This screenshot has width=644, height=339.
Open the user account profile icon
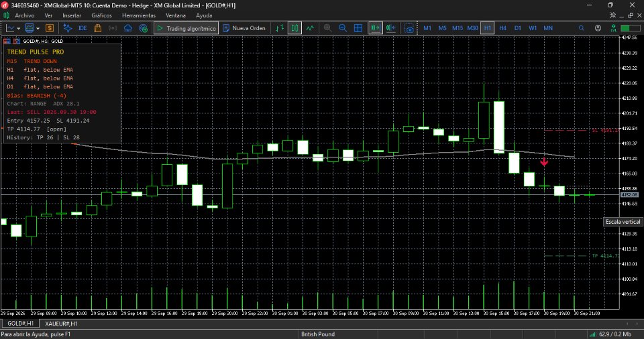click(598, 28)
